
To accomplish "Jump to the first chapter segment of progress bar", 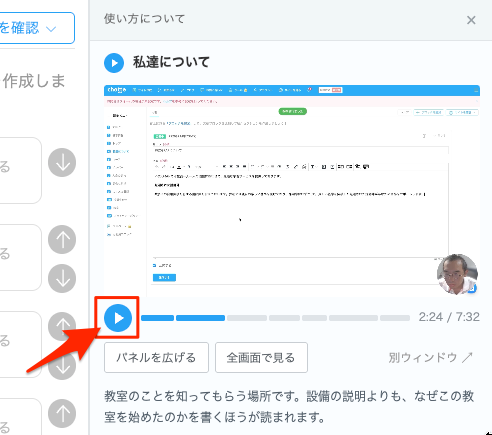I will [158, 318].
